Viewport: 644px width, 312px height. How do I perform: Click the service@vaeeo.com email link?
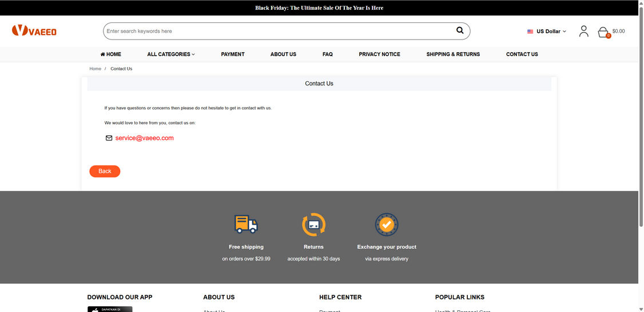click(x=144, y=138)
